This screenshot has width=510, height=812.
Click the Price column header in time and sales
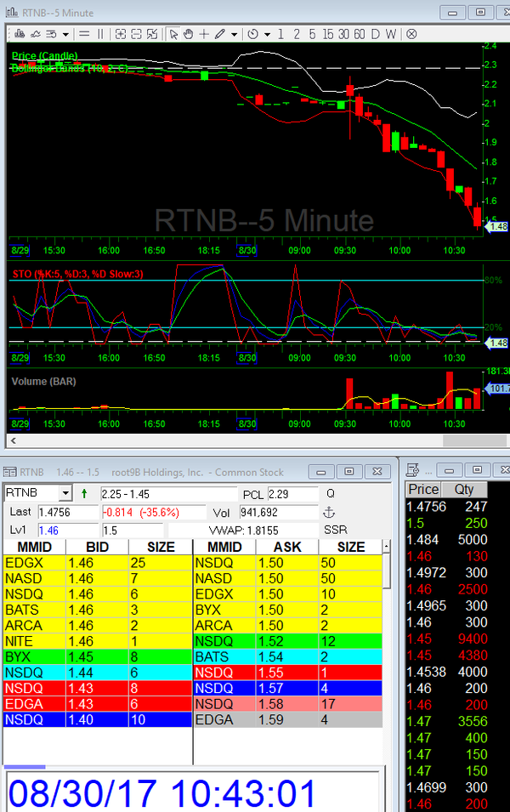tap(424, 490)
